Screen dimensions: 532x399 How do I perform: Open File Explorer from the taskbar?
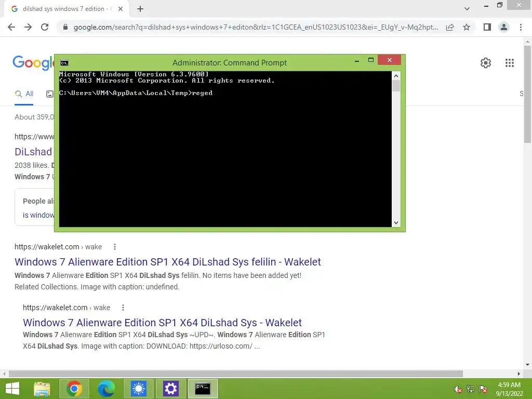[x=42, y=389]
